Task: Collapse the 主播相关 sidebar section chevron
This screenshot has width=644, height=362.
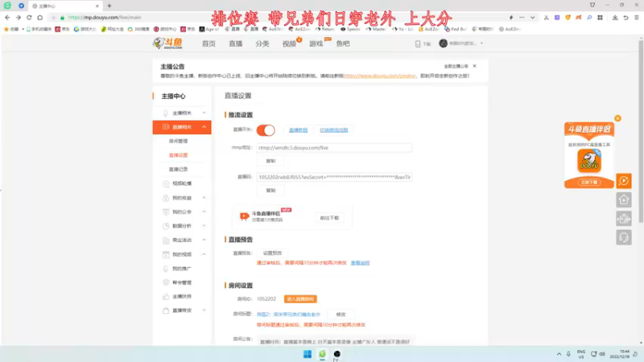Action: tap(204, 113)
